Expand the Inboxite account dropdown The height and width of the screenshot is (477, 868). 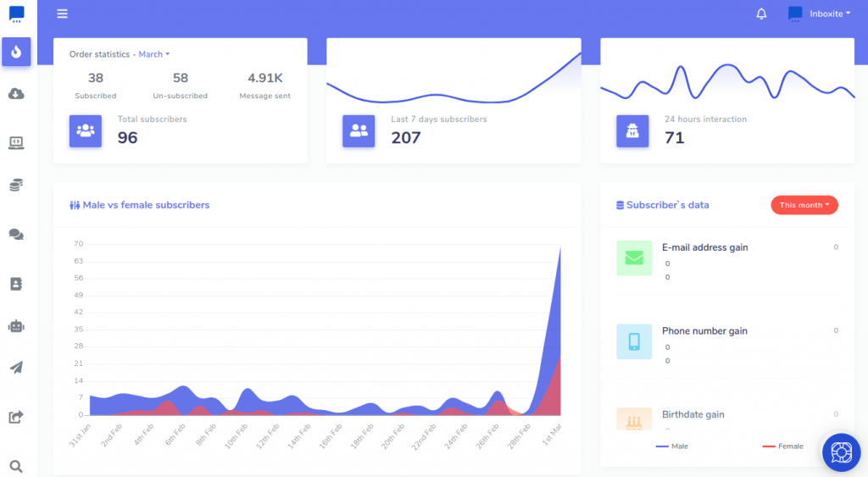pyautogui.click(x=830, y=14)
